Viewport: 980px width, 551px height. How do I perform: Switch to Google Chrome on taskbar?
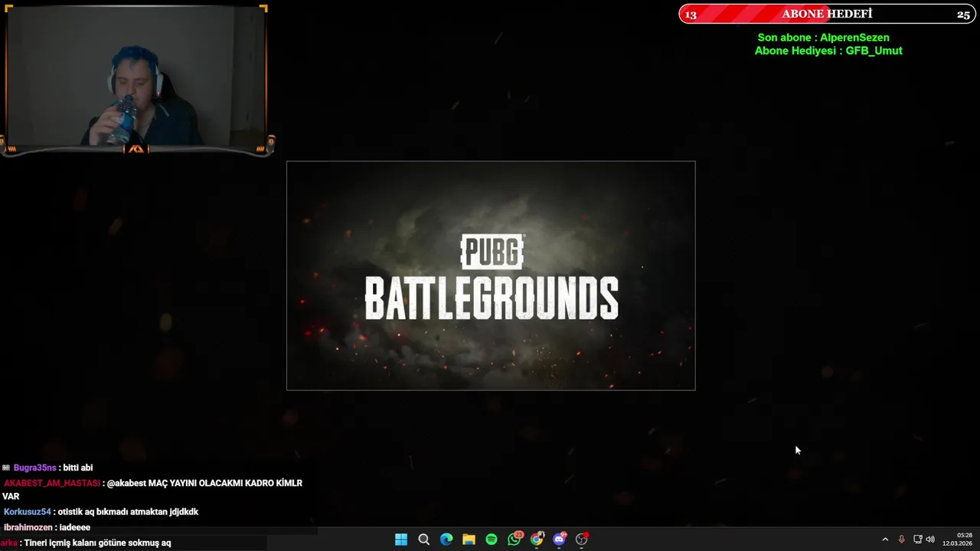click(537, 540)
